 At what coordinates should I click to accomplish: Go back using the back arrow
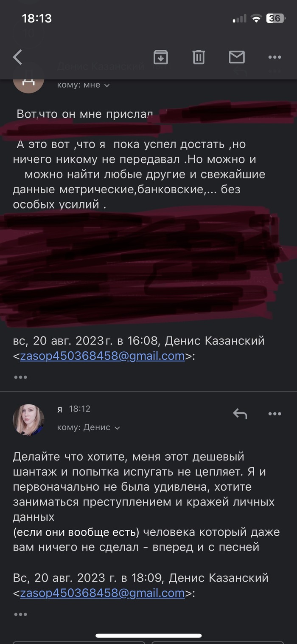pos(17,57)
